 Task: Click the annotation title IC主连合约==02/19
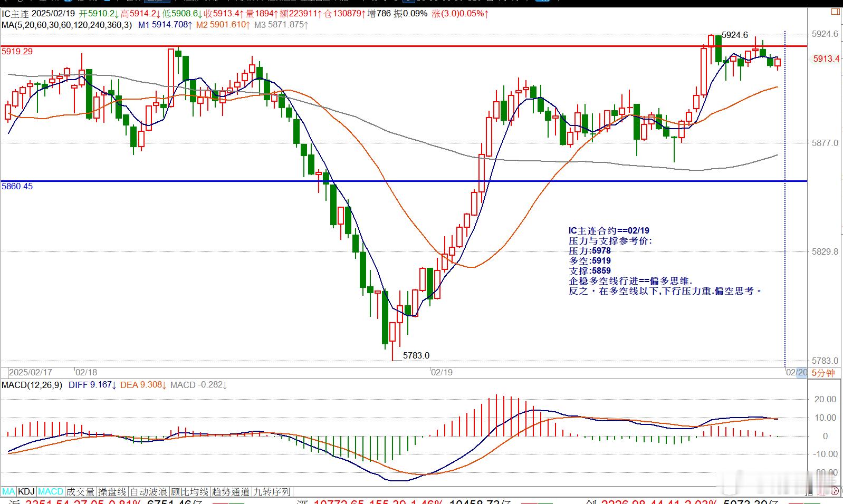(609, 230)
